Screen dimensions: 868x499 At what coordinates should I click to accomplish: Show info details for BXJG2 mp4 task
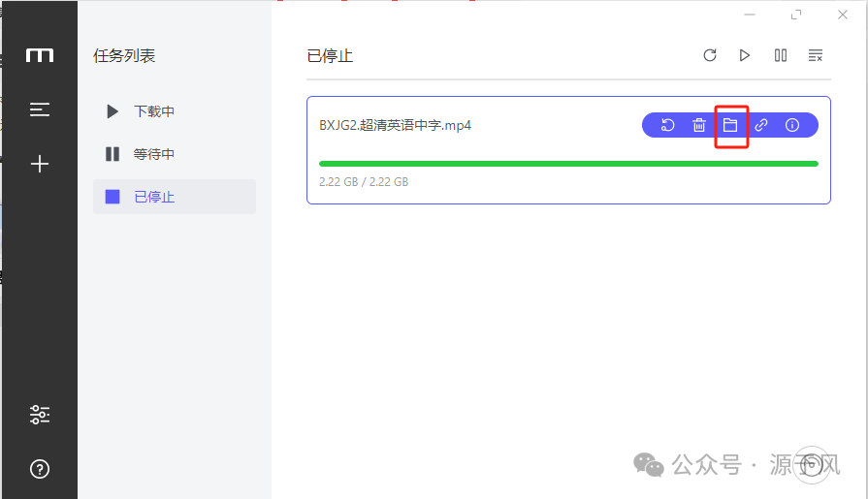(792, 125)
